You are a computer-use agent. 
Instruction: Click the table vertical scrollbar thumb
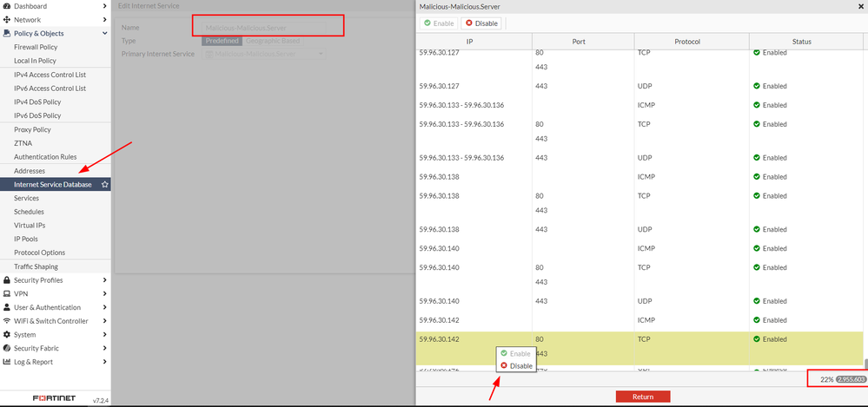click(865, 363)
